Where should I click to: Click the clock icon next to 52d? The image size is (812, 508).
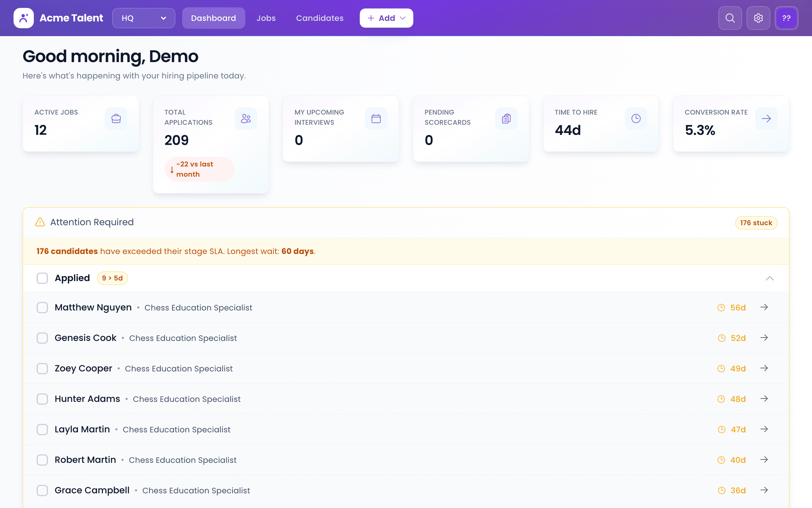pyautogui.click(x=721, y=338)
